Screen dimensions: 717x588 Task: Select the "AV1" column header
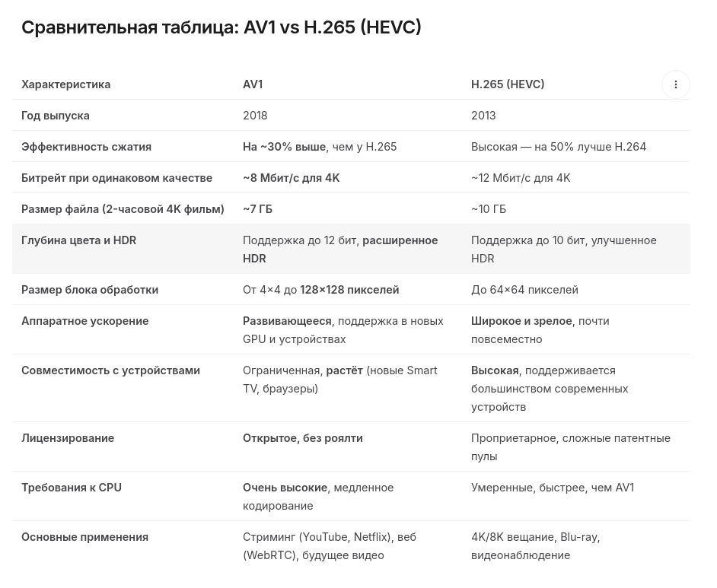[x=253, y=84]
